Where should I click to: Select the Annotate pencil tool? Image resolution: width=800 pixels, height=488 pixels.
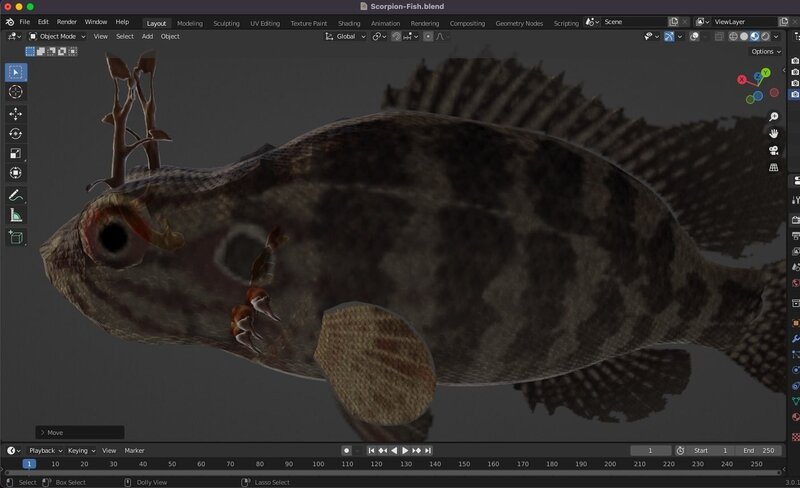tap(16, 194)
